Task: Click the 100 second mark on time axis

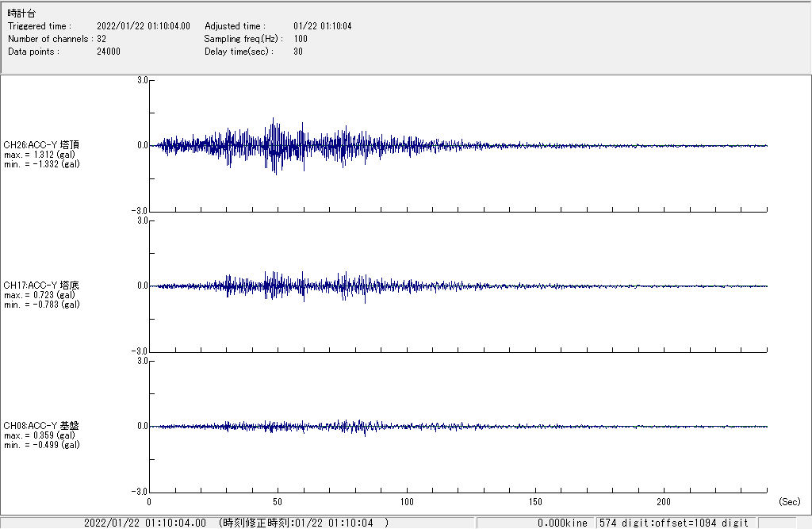Action: point(407,502)
